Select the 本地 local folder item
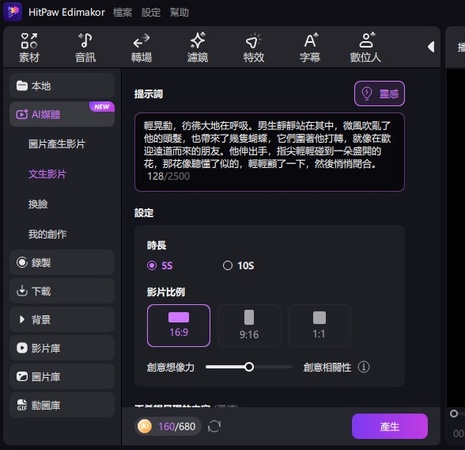Viewport: 465px width, 450px height. click(62, 86)
